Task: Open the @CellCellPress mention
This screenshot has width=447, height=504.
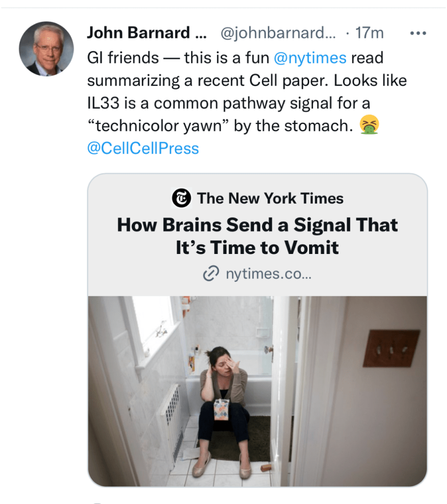Action: tap(143, 149)
